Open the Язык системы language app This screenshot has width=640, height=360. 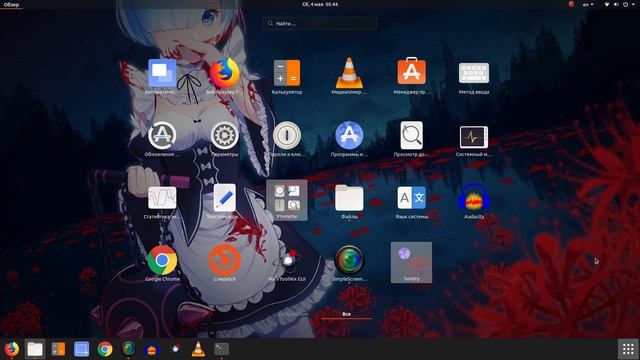(x=411, y=198)
